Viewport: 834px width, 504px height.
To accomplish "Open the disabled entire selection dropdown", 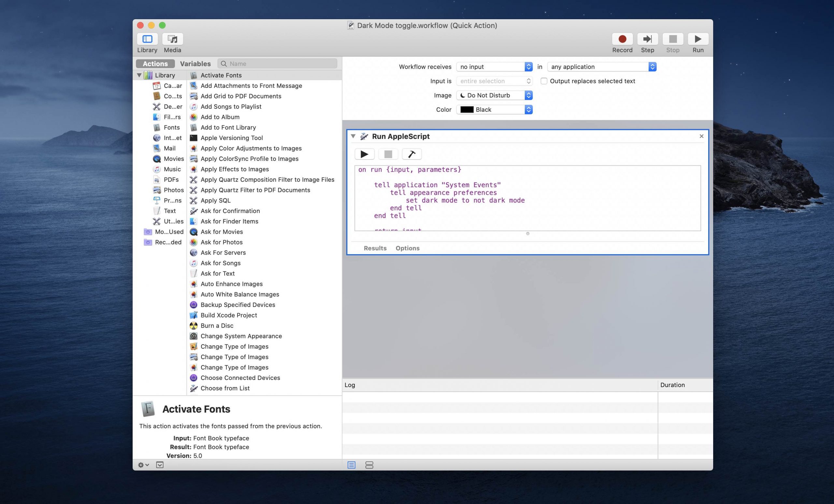I will point(495,81).
